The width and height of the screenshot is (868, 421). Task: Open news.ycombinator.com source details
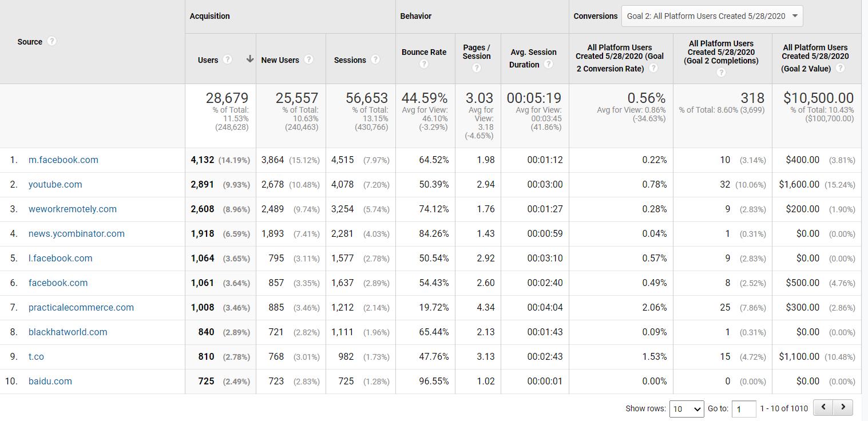[x=77, y=234]
